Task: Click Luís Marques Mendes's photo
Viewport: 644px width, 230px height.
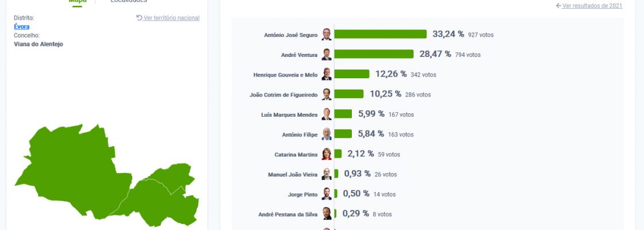Action: pos(327,114)
